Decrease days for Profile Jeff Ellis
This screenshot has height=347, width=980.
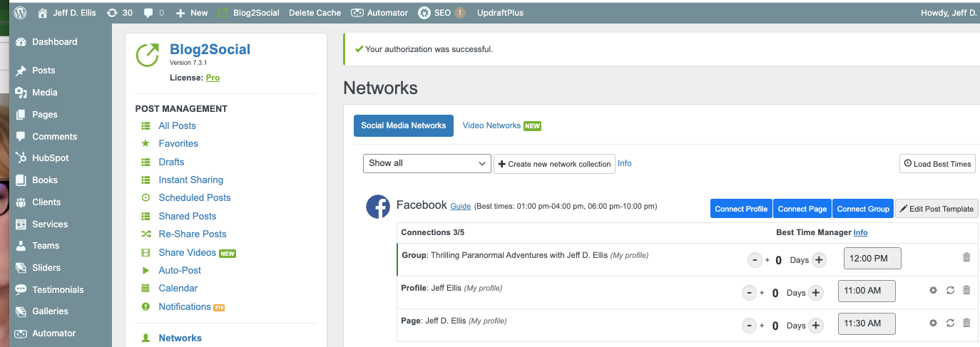click(x=749, y=293)
